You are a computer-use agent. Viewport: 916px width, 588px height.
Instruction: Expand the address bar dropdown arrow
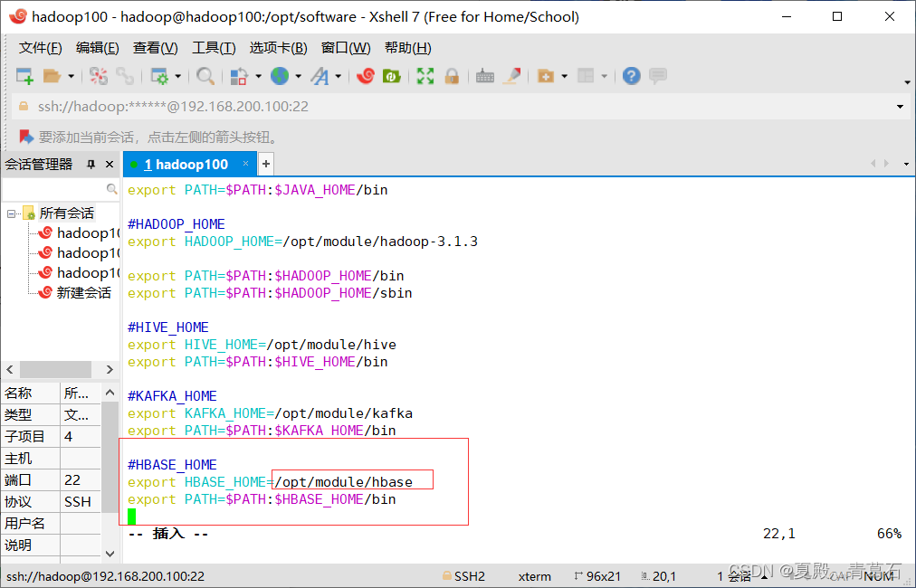coord(900,106)
